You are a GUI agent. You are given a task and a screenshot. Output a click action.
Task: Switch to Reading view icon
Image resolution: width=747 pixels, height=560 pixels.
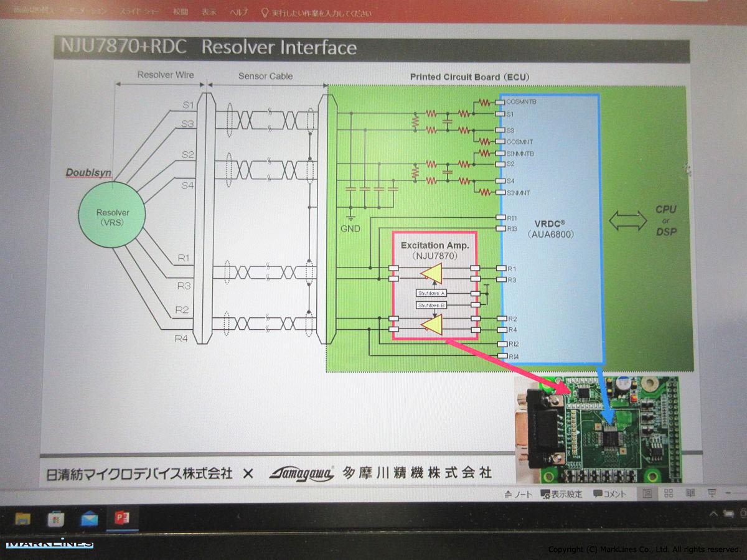pyautogui.click(x=690, y=494)
